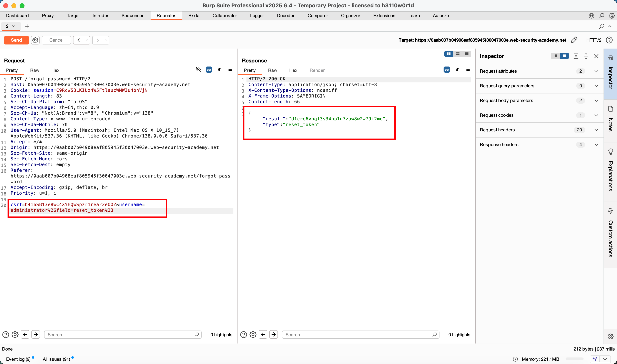Set Inspector docked right layout
Screen dimensions: 617x364
[564, 56]
